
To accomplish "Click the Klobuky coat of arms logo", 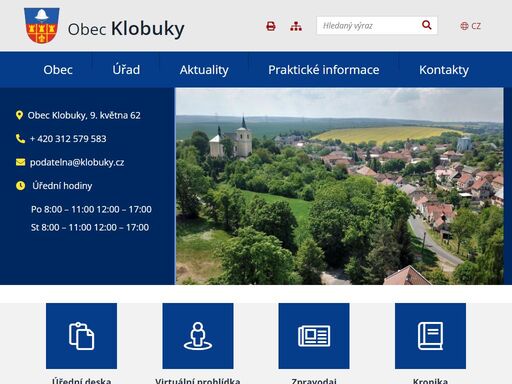I will point(42,26).
